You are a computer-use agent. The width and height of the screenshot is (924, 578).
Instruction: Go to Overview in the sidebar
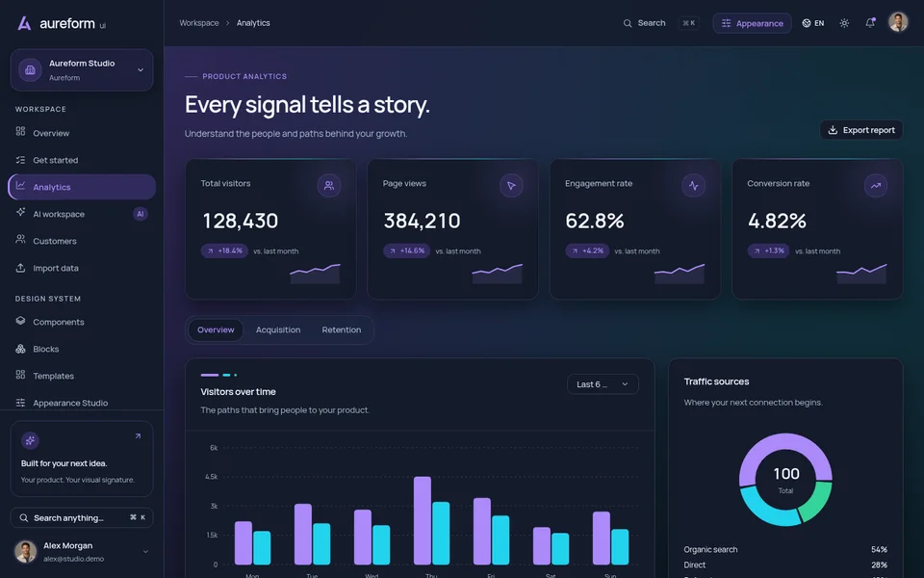point(82,133)
